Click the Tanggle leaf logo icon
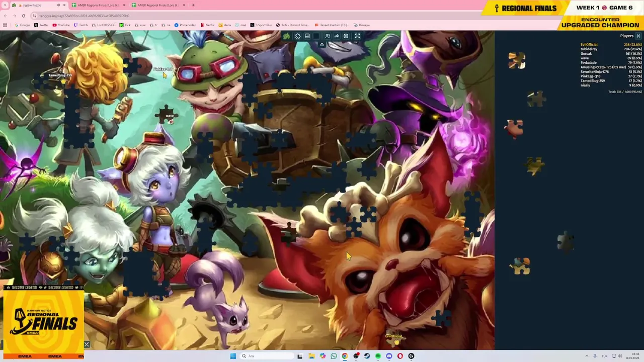The height and width of the screenshot is (362, 644). 287,36
